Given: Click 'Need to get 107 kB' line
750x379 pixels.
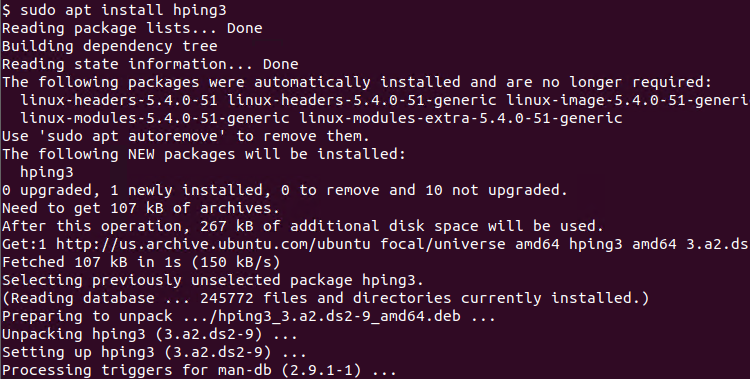Looking at the screenshot, I should (x=141, y=208).
